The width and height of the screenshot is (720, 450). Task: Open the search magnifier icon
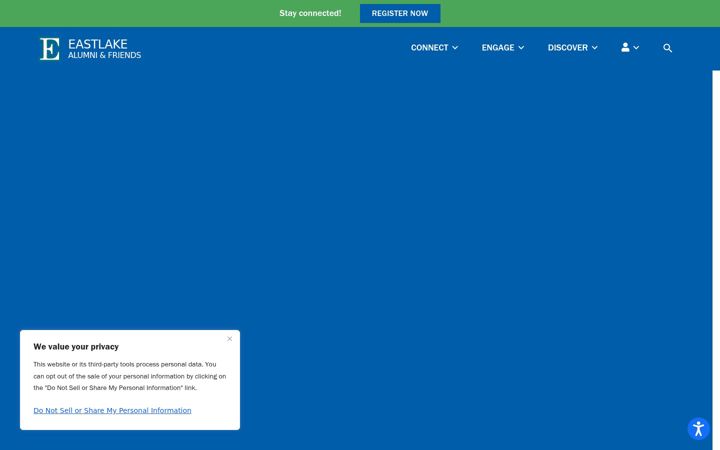click(667, 48)
